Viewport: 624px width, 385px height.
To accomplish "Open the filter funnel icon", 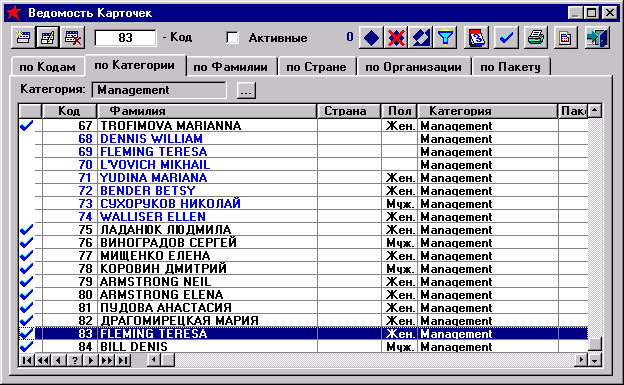I will tap(445, 38).
